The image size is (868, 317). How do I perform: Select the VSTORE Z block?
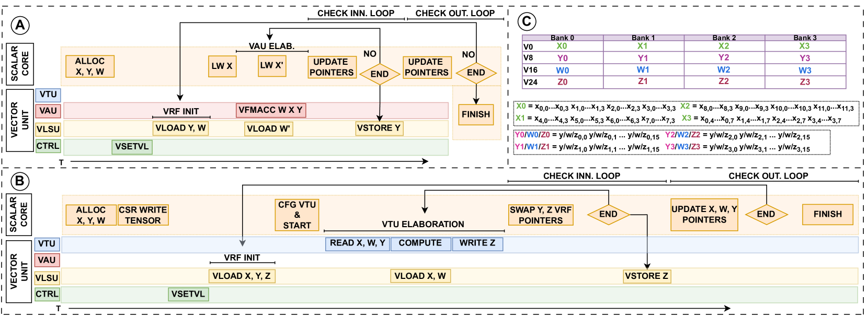[647, 276]
